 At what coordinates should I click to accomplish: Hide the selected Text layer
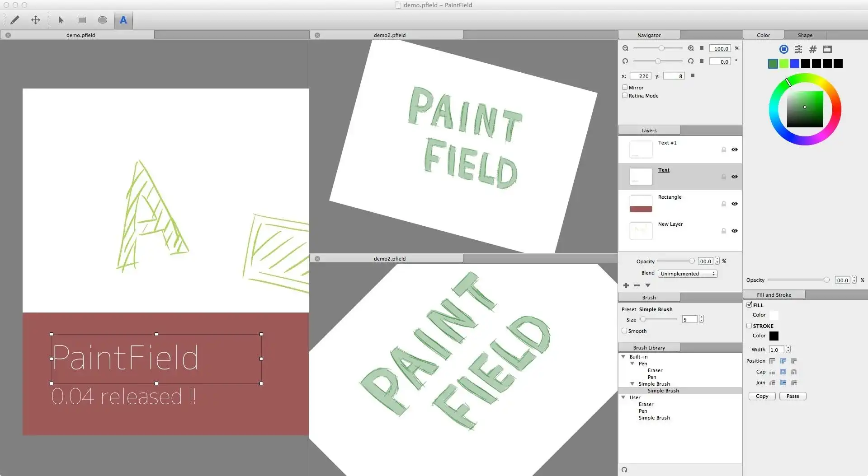coord(735,177)
